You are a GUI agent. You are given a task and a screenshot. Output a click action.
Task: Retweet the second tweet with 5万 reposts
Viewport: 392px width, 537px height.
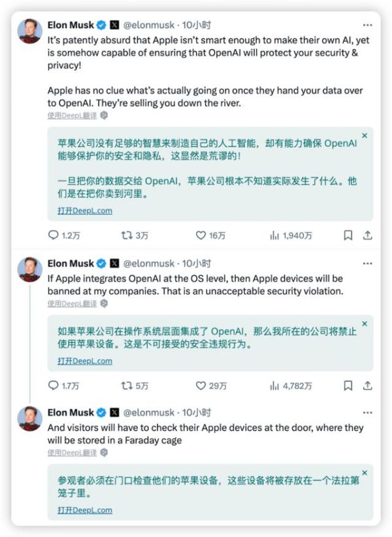tap(127, 385)
